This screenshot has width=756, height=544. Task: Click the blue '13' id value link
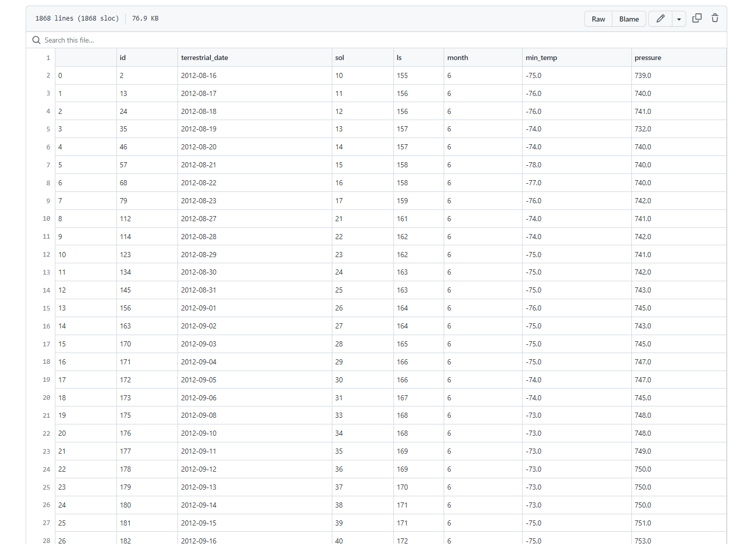pyautogui.click(x=123, y=93)
